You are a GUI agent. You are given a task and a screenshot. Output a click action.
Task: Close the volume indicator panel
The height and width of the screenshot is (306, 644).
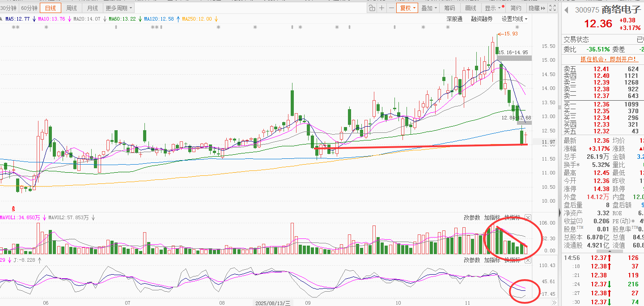(x=528, y=217)
